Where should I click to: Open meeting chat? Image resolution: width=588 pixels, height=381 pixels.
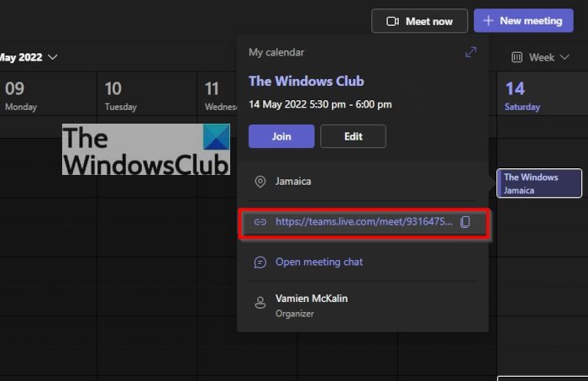(319, 262)
